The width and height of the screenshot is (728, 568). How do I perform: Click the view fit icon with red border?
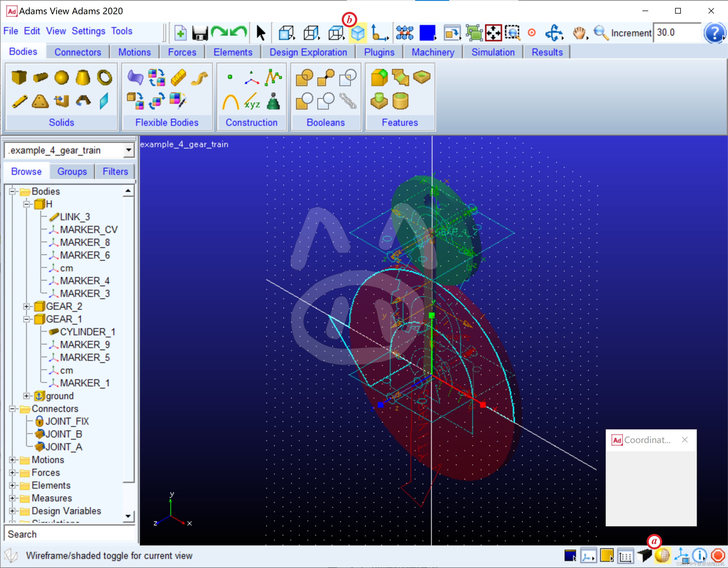click(x=494, y=33)
